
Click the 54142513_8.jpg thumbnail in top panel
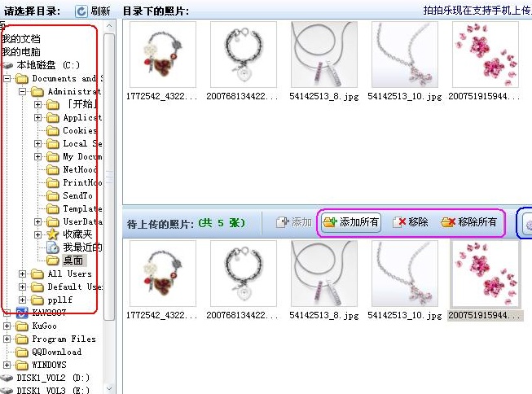pyautogui.click(x=323, y=54)
